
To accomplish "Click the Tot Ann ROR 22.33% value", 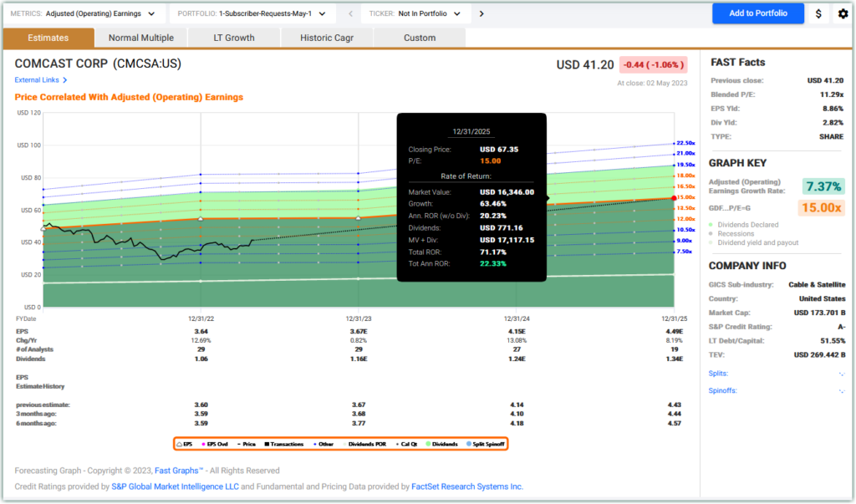I will pos(493,264).
